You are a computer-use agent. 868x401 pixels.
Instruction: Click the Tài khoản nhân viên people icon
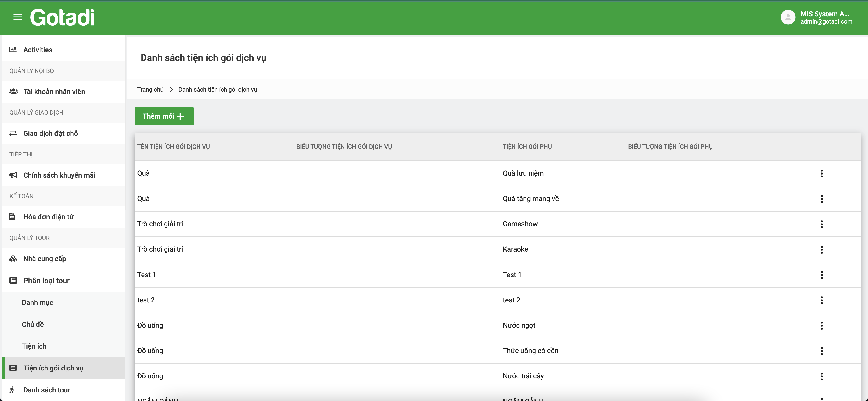tap(14, 91)
